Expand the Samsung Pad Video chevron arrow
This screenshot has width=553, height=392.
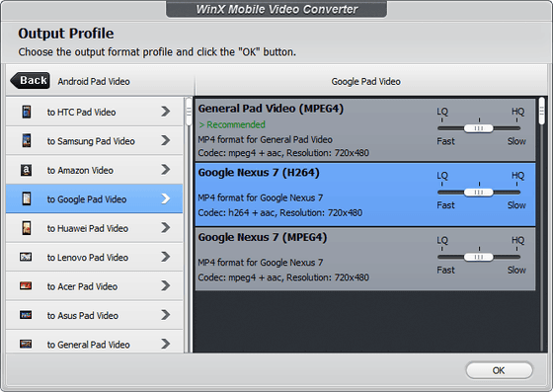click(166, 140)
